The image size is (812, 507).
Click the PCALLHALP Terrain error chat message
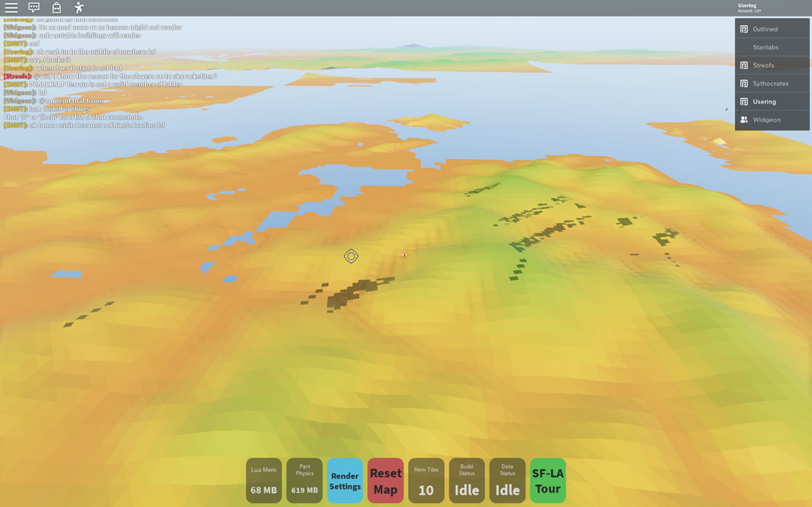point(93,85)
